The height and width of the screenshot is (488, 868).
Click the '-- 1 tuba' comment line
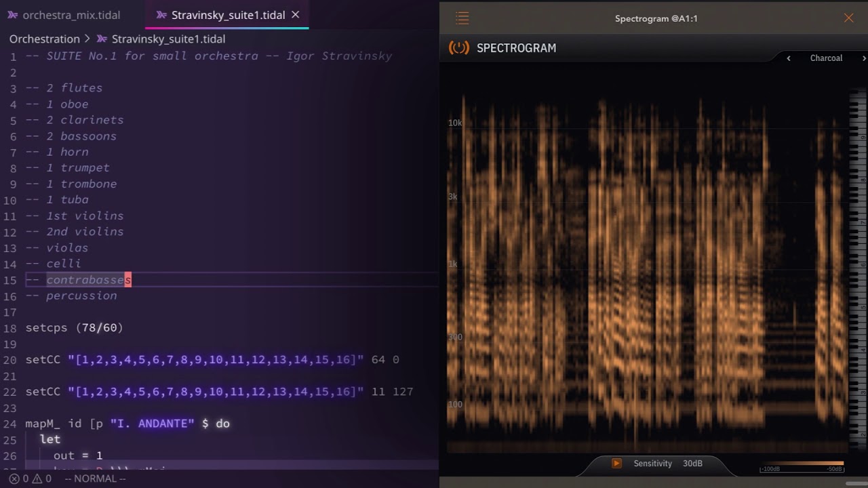point(57,200)
